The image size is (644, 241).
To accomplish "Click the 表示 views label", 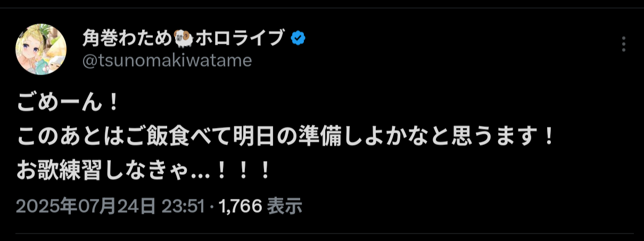I will point(284,206).
